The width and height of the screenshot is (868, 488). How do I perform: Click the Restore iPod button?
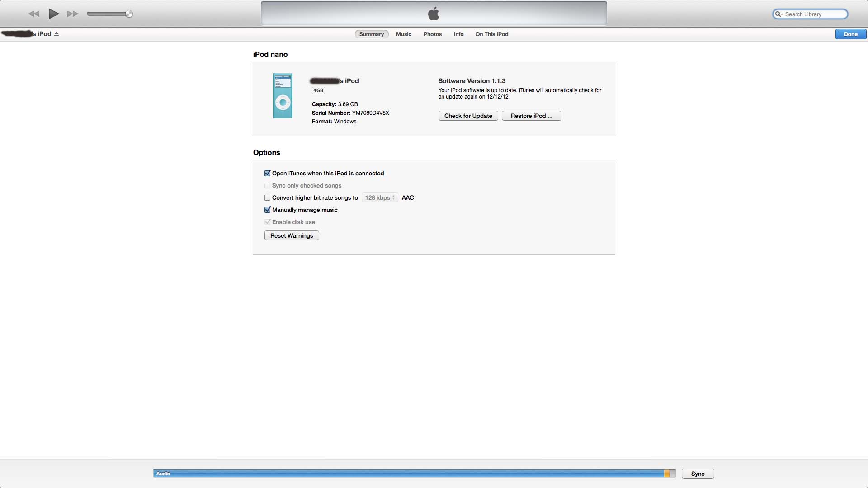[531, 116]
